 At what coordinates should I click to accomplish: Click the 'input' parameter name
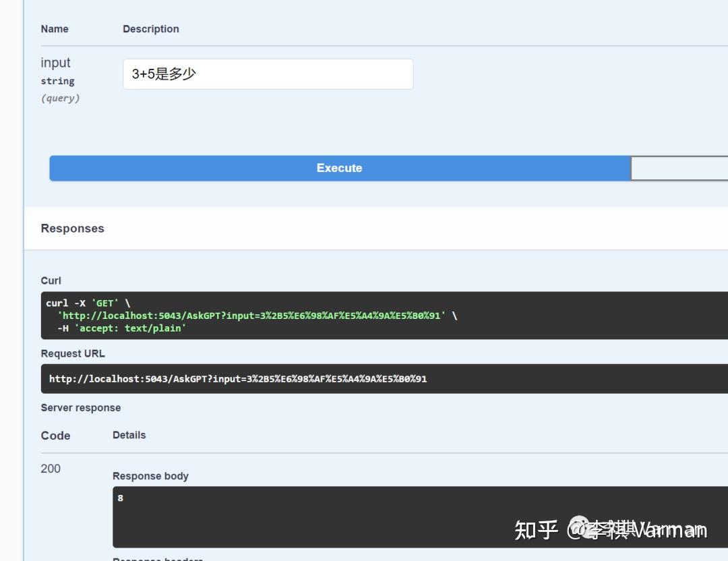pyautogui.click(x=55, y=63)
